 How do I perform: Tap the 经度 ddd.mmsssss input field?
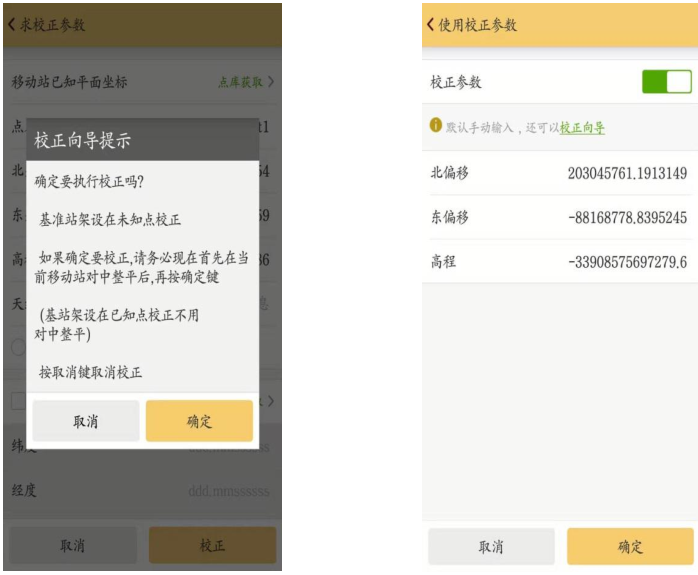click(228, 491)
